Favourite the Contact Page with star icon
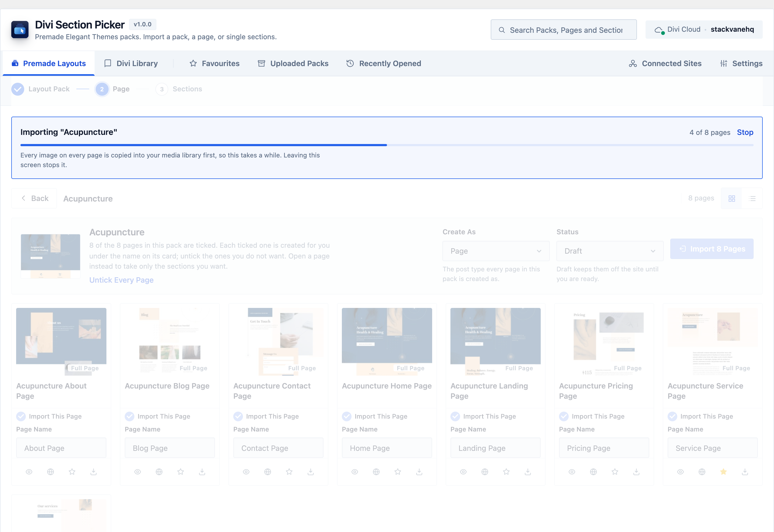774x532 pixels. pyautogui.click(x=289, y=472)
